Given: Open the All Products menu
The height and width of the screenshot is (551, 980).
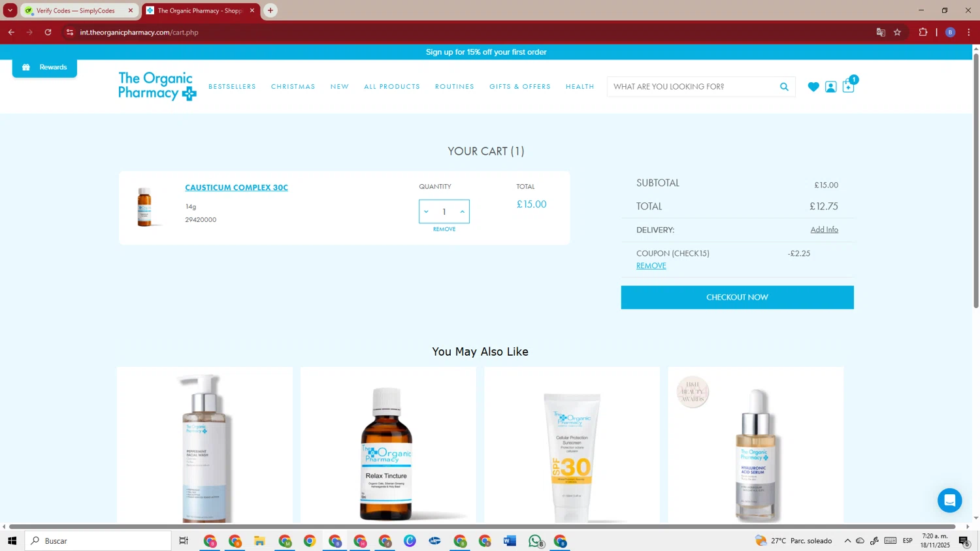Looking at the screenshot, I should click(392, 87).
